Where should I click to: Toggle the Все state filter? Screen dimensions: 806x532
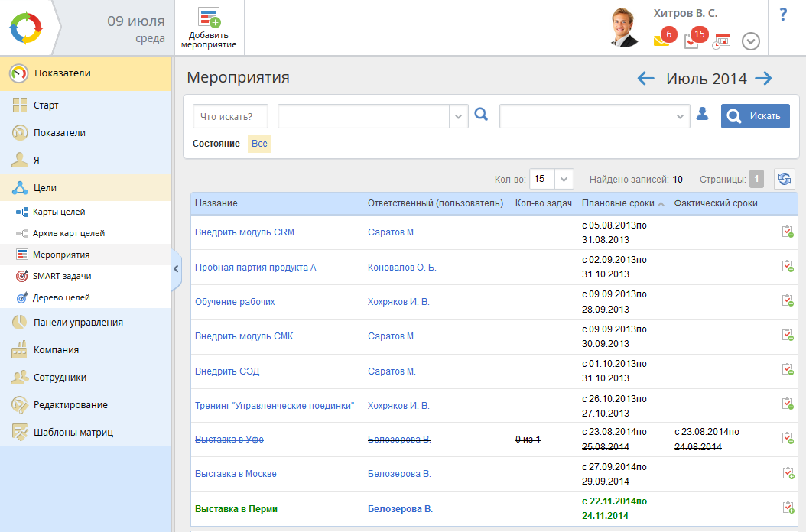pos(259,144)
